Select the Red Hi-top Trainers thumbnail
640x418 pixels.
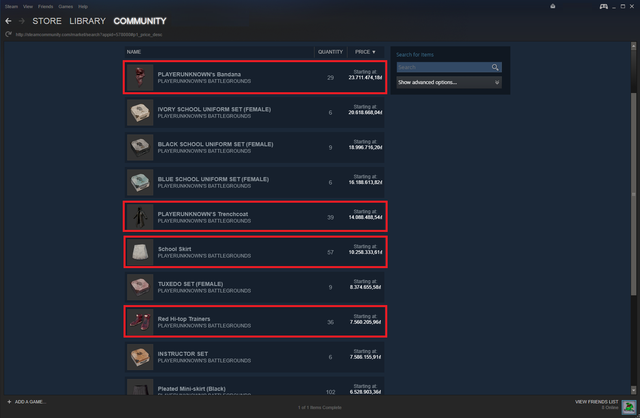pyautogui.click(x=140, y=322)
